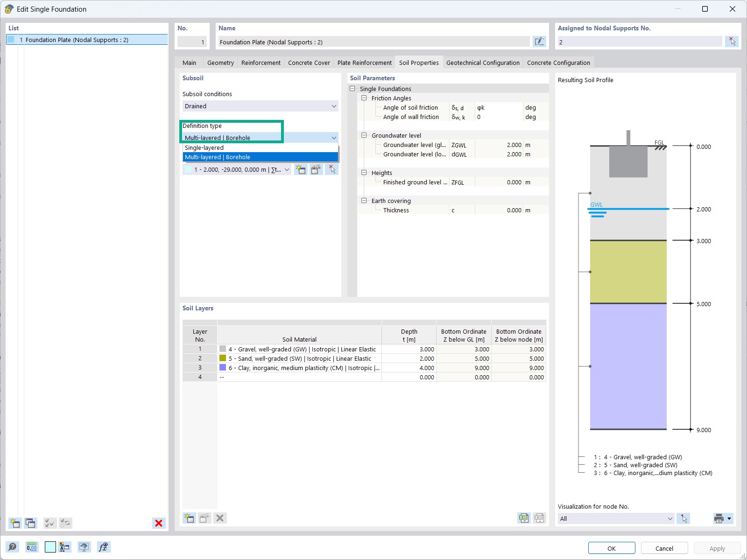Click the select-all checkmarks icon under List
The height and width of the screenshot is (560, 747).
point(49,523)
